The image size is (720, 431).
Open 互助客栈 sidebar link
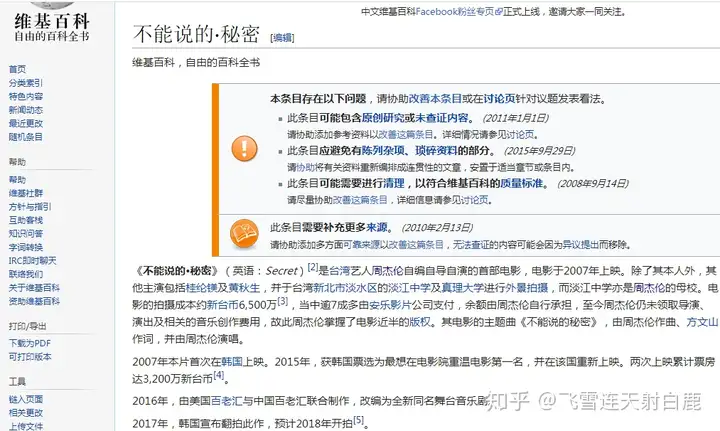26,220
